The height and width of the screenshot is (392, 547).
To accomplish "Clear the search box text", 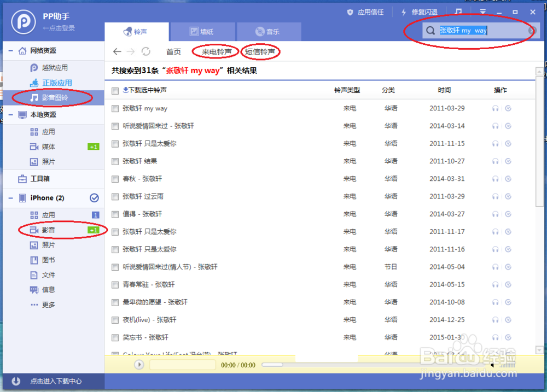I will 531,31.
